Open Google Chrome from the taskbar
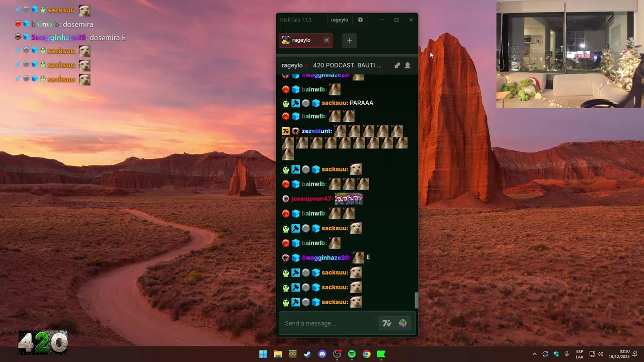644x362 pixels. coord(366,354)
